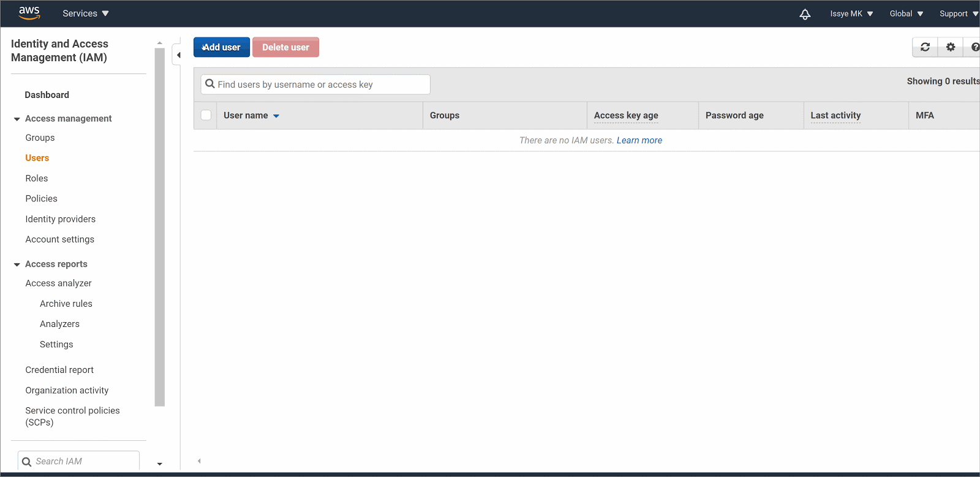Click the sidebar vertical scrollbar thumb

tap(160, 227)
